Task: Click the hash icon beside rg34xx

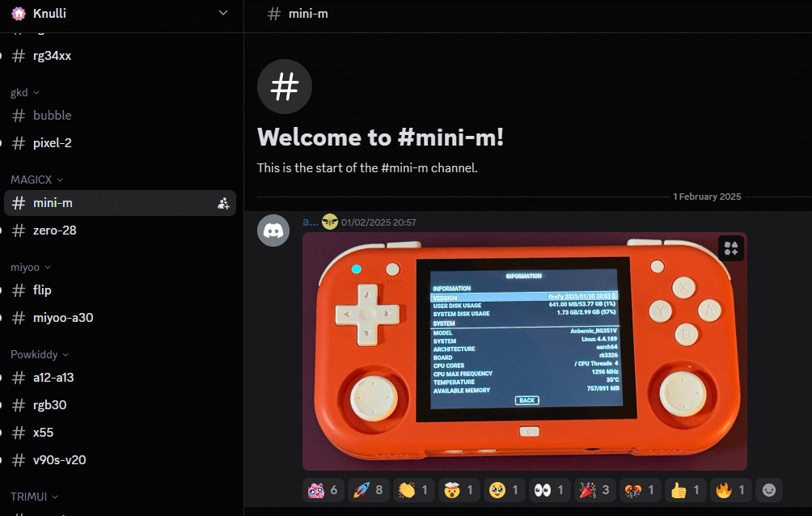Action: pyautogui.click(x=19, y=56)
